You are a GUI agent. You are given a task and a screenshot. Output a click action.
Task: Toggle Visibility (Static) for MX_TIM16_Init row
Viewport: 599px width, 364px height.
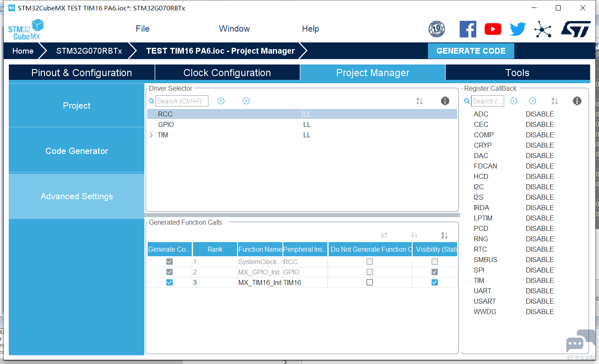435,282
